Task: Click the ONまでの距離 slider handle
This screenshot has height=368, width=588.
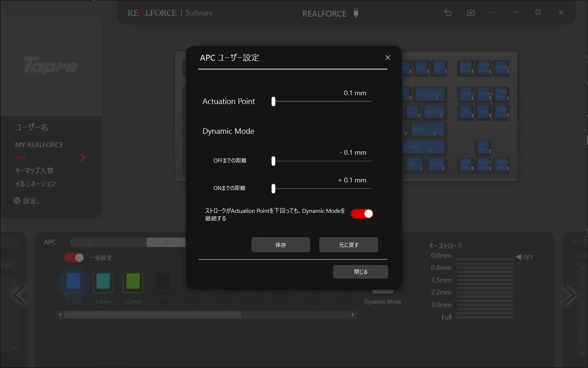Action: coord(273,189)
